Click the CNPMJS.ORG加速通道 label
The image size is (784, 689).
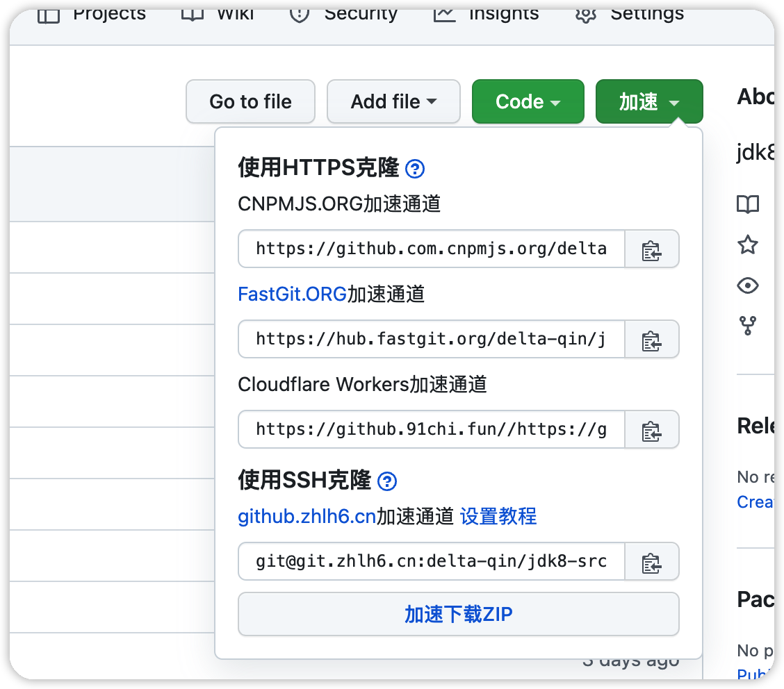(x=339, y=204)
